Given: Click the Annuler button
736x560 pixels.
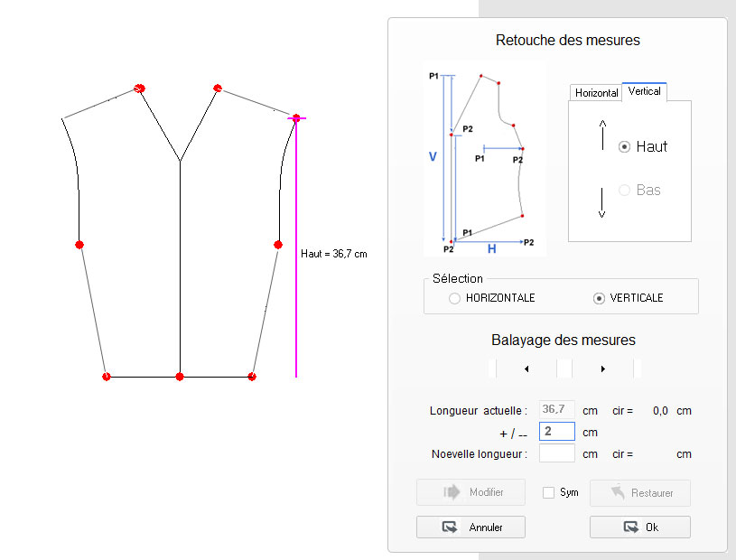Looking at the screenshot, I should [470, 527].
